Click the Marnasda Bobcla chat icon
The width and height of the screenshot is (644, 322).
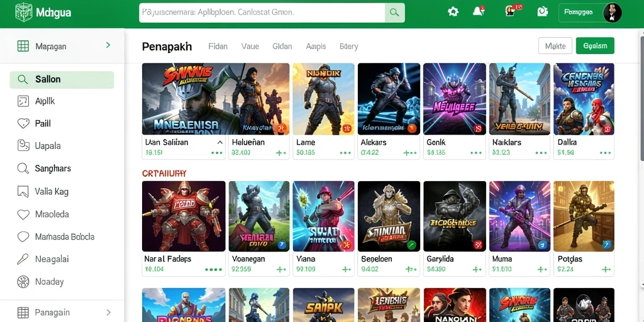pyautogui.click(x=23, y=237)
